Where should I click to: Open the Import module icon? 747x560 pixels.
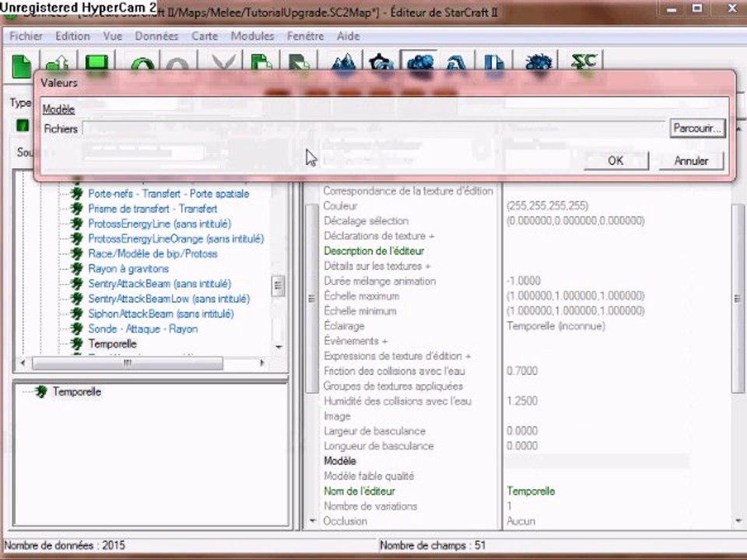493,63
